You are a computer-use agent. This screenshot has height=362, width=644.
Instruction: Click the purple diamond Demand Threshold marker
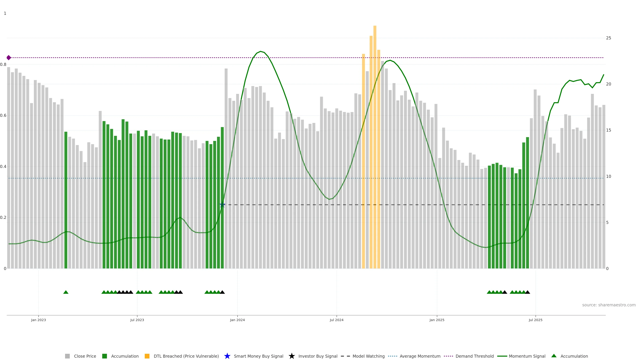[x=9, y=58]
